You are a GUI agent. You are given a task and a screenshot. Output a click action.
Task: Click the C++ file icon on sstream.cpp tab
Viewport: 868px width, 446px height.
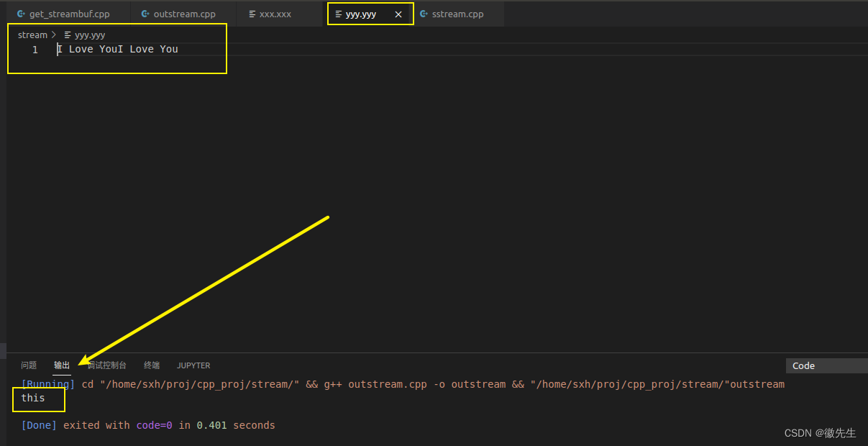pos(424,14)
